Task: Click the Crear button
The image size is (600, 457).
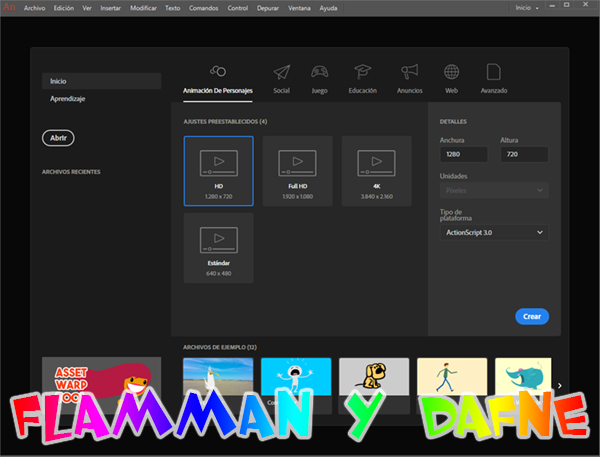Action: click(532, 317)
